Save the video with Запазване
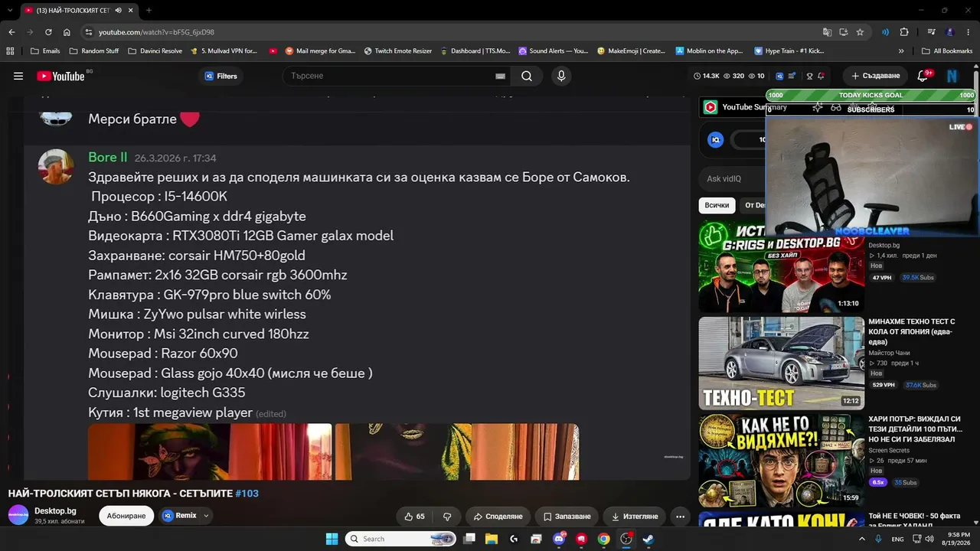Screen dimensions: 980x551 567,517
